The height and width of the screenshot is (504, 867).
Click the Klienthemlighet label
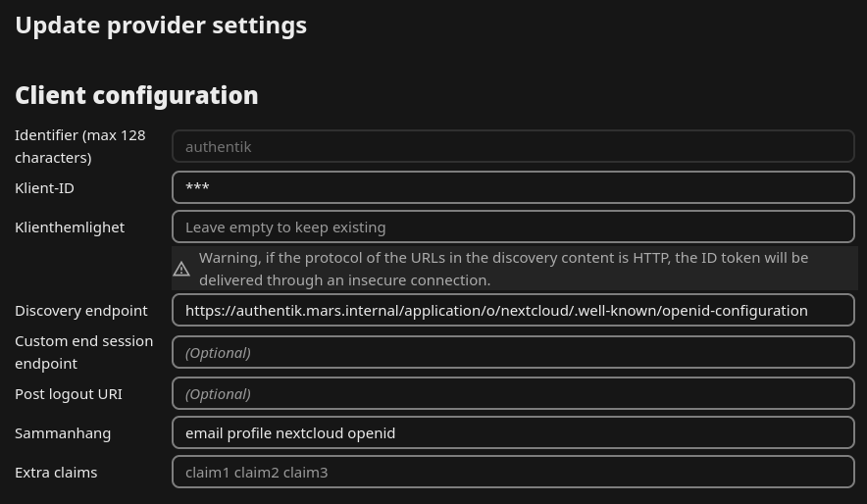(70, 227)
